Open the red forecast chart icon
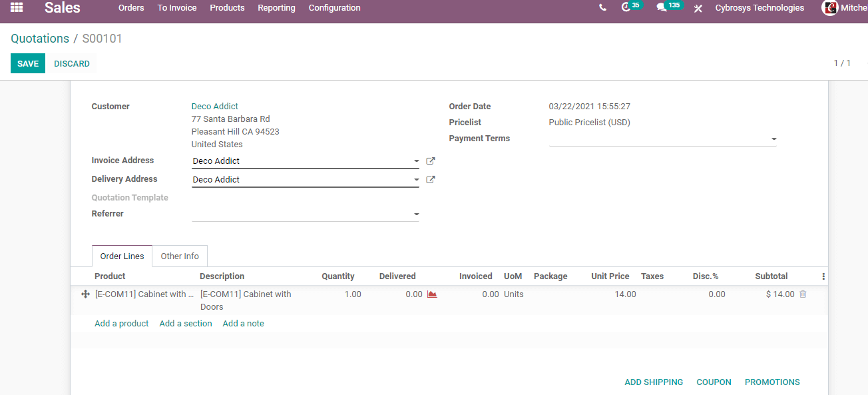 [432, 294]
